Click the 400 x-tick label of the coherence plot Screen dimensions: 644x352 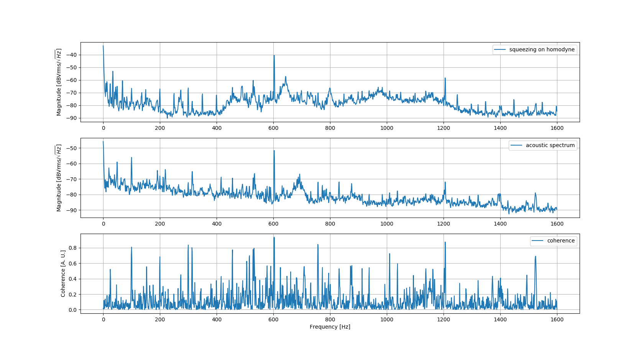point(217,319)
